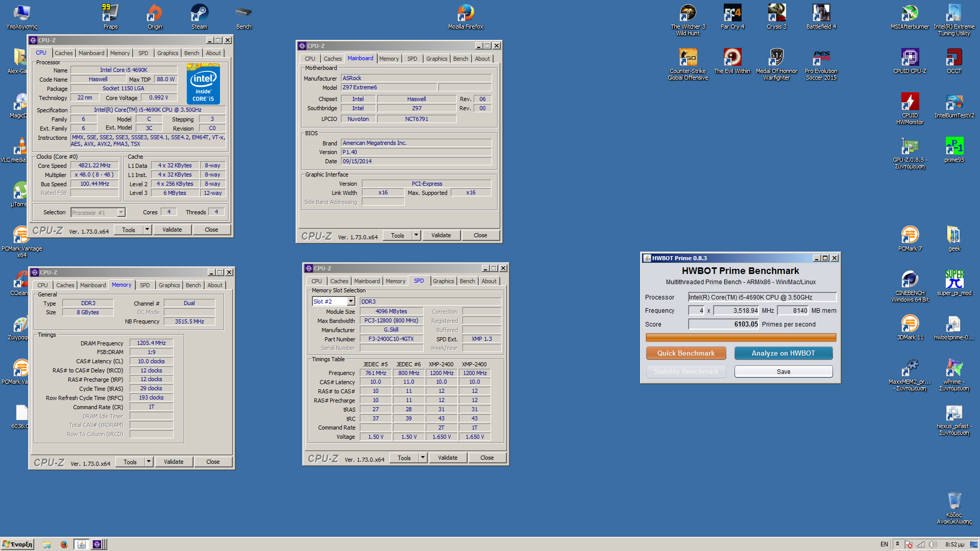Click the taskbar clock 8:52
Viewport: 980px width, 551px height.
tap(954, 544)
